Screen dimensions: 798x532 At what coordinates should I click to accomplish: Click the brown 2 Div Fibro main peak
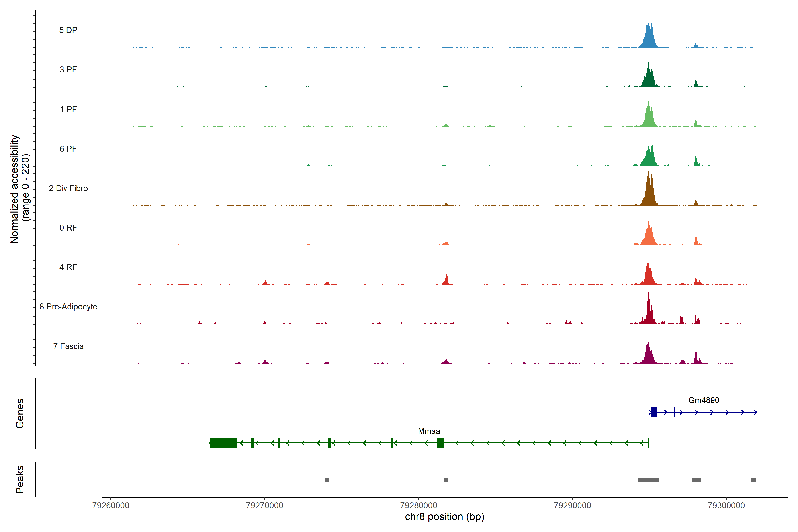pyautogui.click(x=649, y=193)
